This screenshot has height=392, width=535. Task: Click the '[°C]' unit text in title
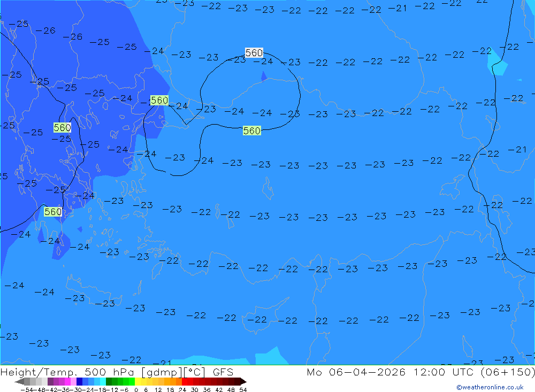tap(195, 372)
